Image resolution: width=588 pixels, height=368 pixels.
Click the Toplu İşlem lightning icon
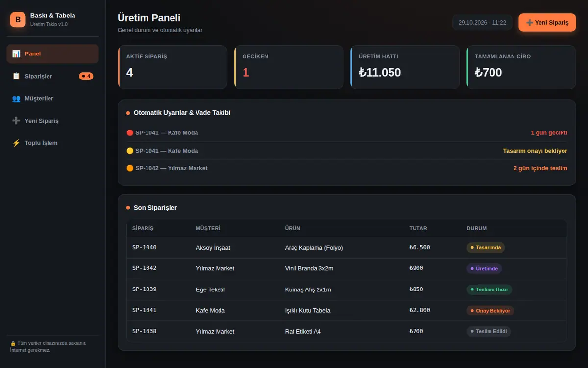point(16,143)
